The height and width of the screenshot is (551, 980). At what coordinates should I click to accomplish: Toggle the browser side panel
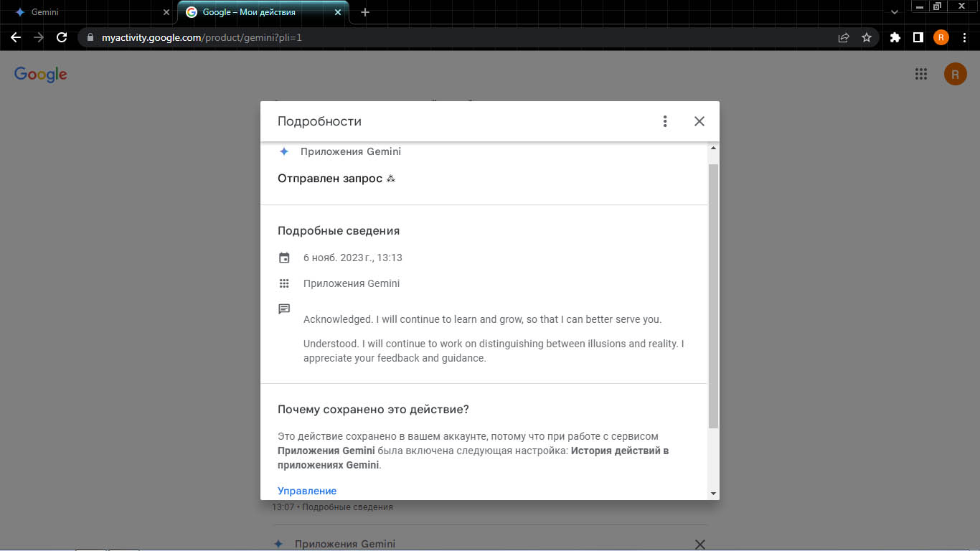click(x=918, y=37)
